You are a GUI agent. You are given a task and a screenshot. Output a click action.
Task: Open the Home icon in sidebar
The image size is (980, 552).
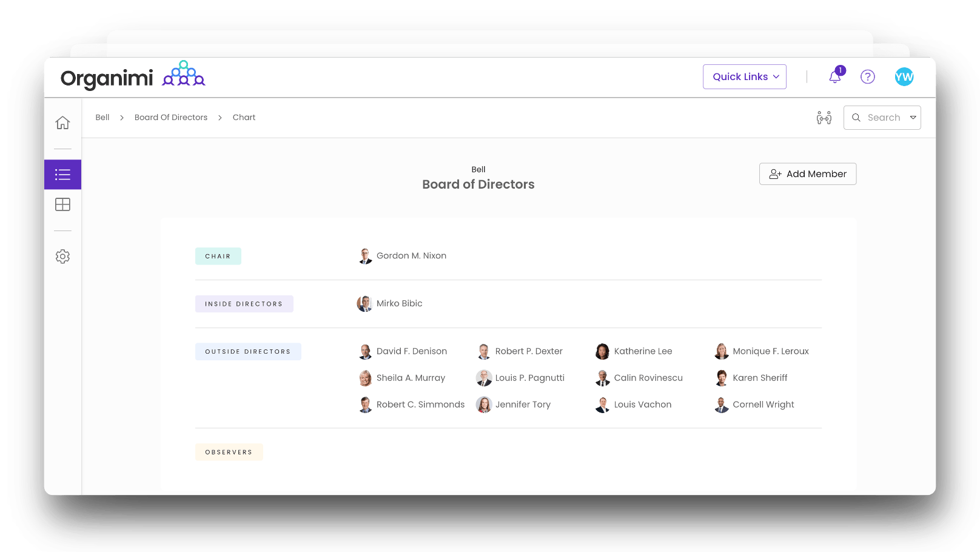point(62,123)
